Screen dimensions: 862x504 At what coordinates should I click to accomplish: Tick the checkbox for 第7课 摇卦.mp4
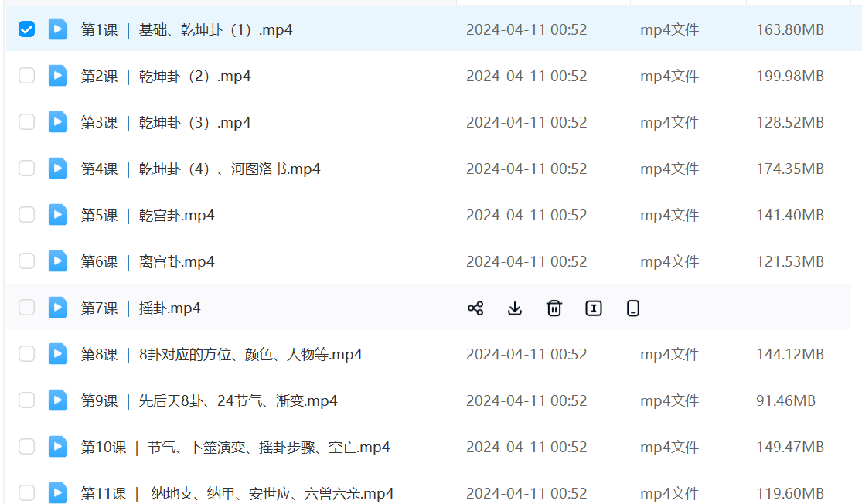click(27, 308)
